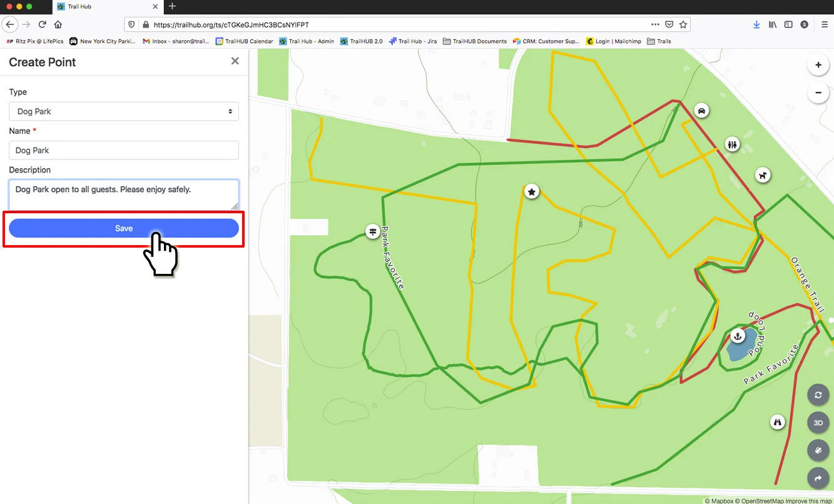Select the restroom marker on the map
The width and height of the screenshot is (834, 504).
pos(733,144)
